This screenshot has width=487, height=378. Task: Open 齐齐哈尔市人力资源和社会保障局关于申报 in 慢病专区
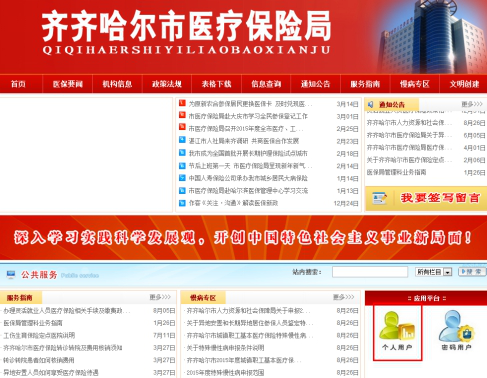(x=248, y=311)
